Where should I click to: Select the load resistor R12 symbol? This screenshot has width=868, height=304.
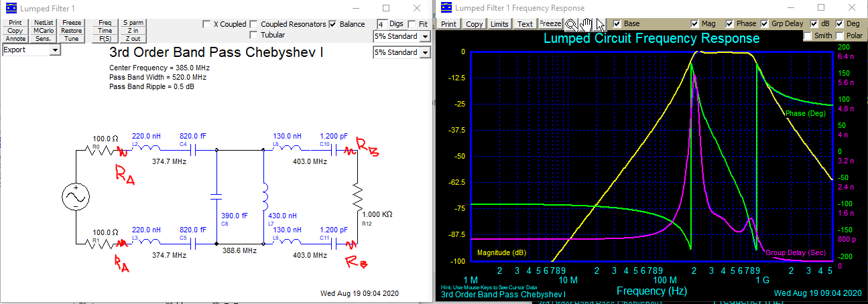point(357,198)
